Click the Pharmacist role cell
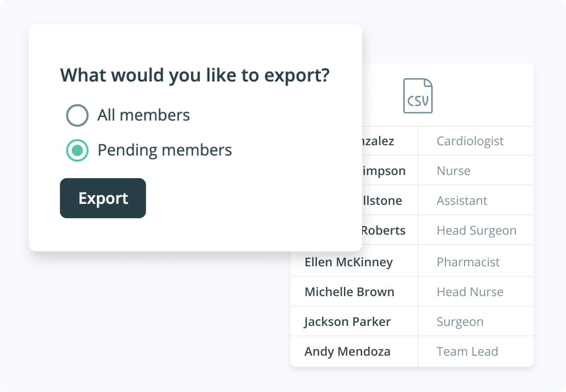This screenshot has height=392, width=566. (468, 262)
